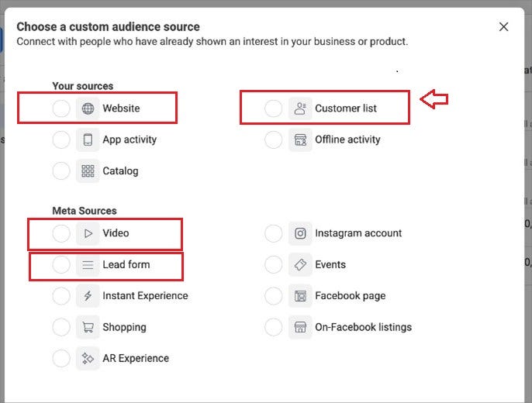Click the Website label text
The width and height of the screenshot is (532, 403).
(x=121, y=108)
